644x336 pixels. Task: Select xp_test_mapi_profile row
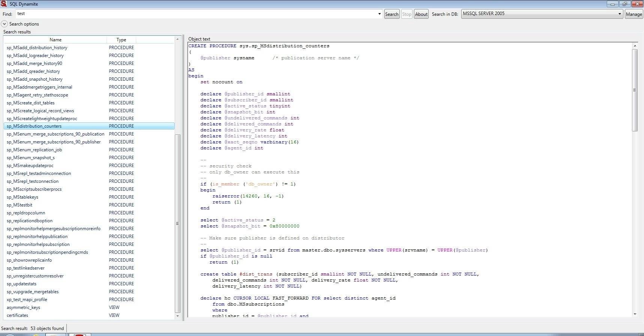coord(89,300)
